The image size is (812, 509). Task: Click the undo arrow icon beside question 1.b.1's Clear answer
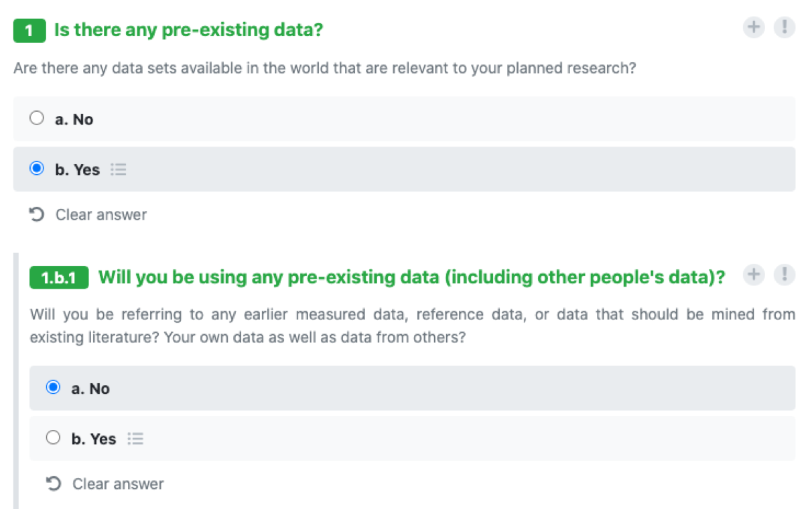[54, 484]
